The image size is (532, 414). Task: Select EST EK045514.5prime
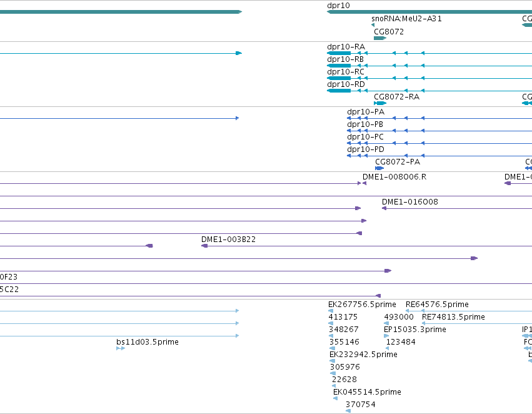tap(367, 393)
